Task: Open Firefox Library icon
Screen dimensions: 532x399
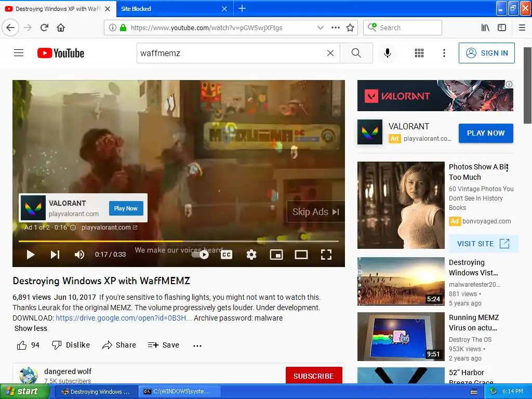Action: [x=486, y=28]
